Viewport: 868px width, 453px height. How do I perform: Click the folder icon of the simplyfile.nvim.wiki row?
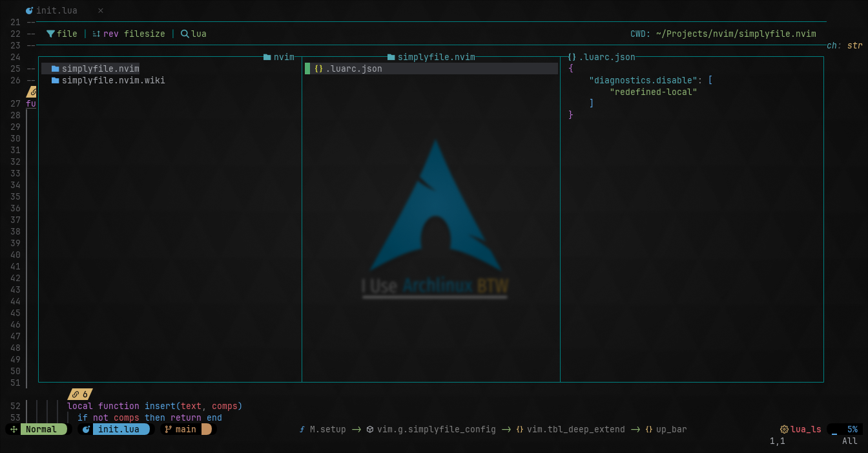tap(56, 80)
